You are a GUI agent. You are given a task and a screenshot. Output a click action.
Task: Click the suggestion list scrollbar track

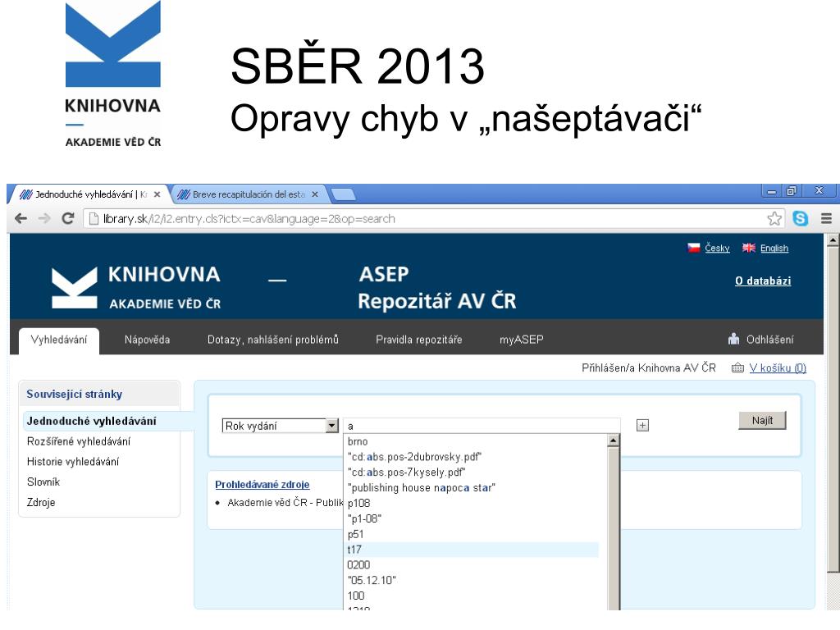coord(614,527)
